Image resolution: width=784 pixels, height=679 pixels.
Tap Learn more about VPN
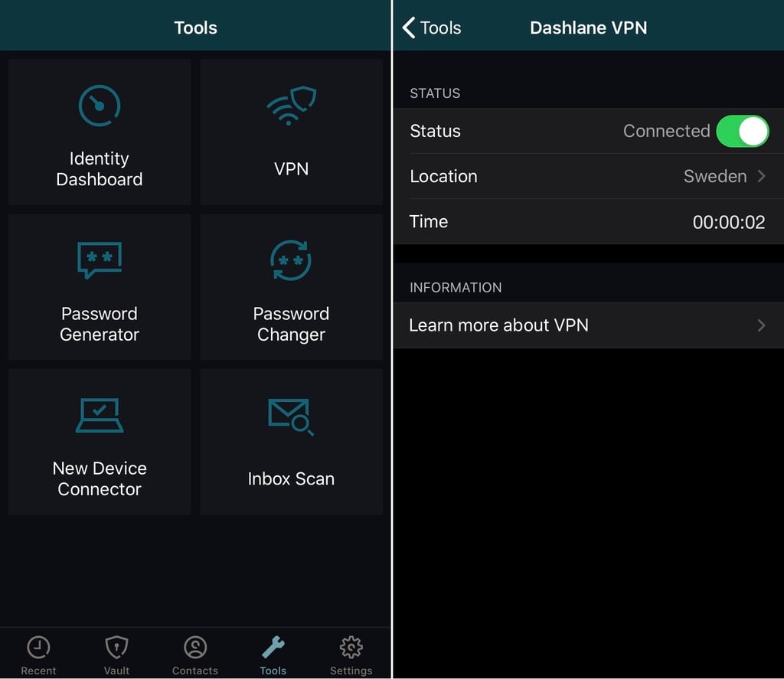[x=499, y=325]
